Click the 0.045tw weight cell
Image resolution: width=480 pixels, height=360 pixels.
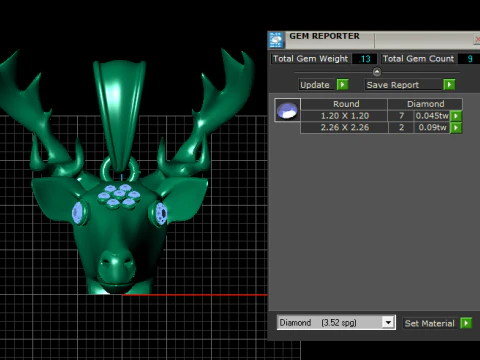(x=432, y=116)
